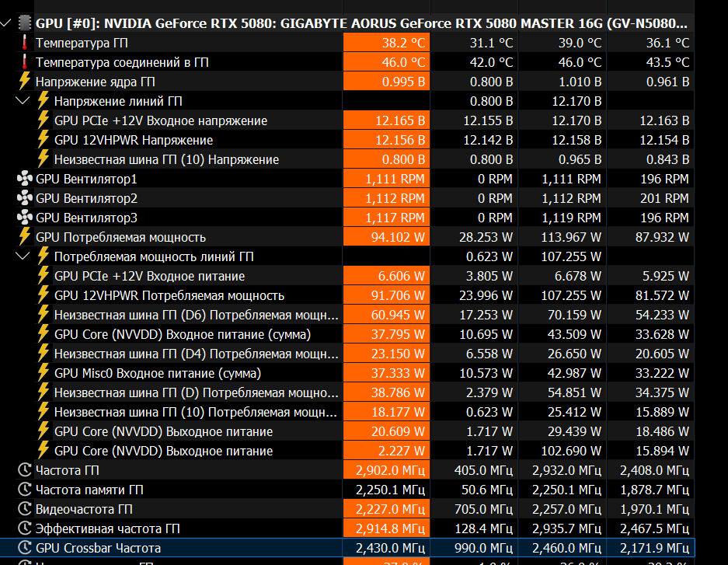Click lightning icon beside Напряжение линий ГП
This screenshot has width=728, height=565.
(x=44, y=101)
